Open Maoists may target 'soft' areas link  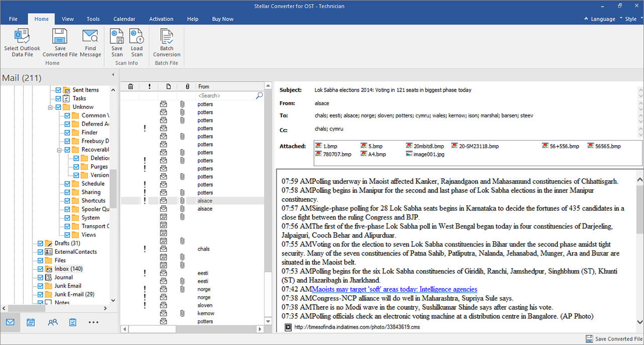click(x=394, y=289)
